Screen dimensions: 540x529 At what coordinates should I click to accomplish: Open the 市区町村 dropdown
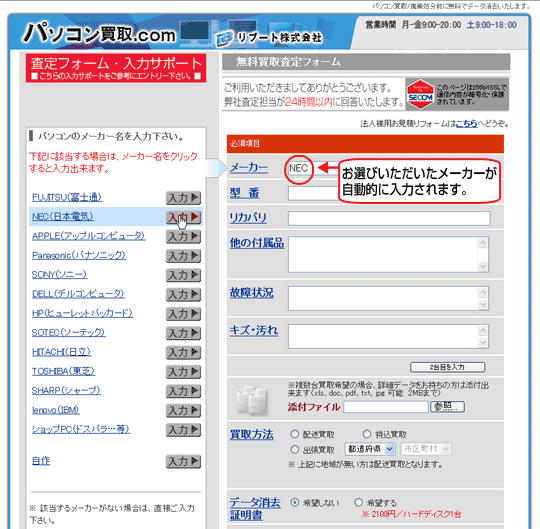[426, 449]
